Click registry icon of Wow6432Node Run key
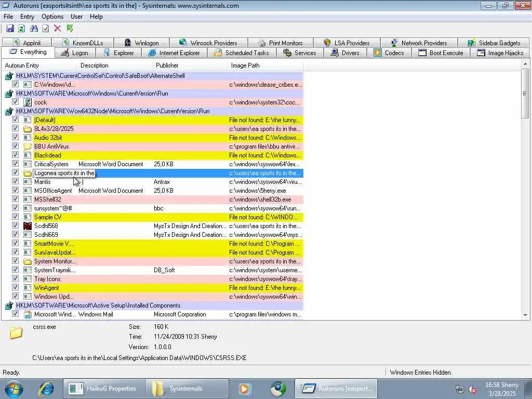 pos(9,111)
